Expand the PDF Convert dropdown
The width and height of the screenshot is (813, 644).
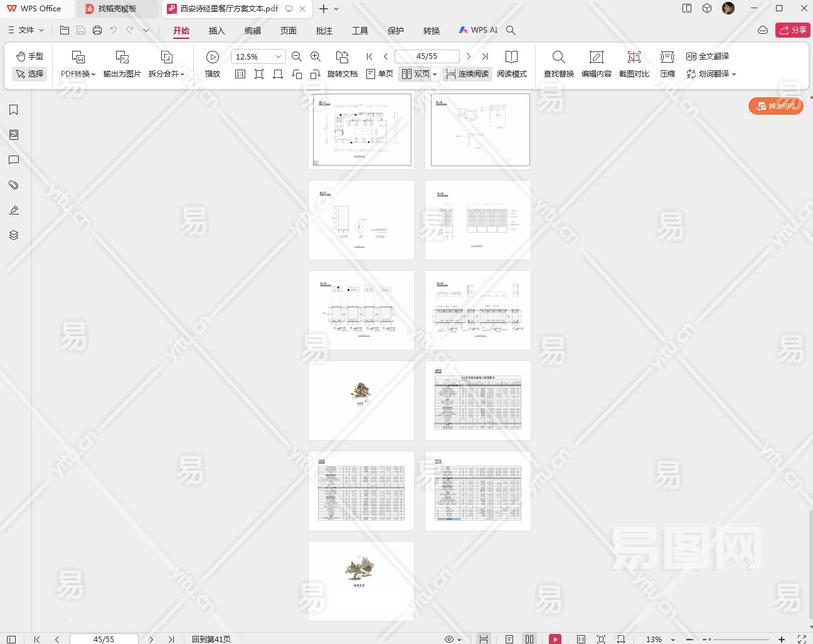78,73
